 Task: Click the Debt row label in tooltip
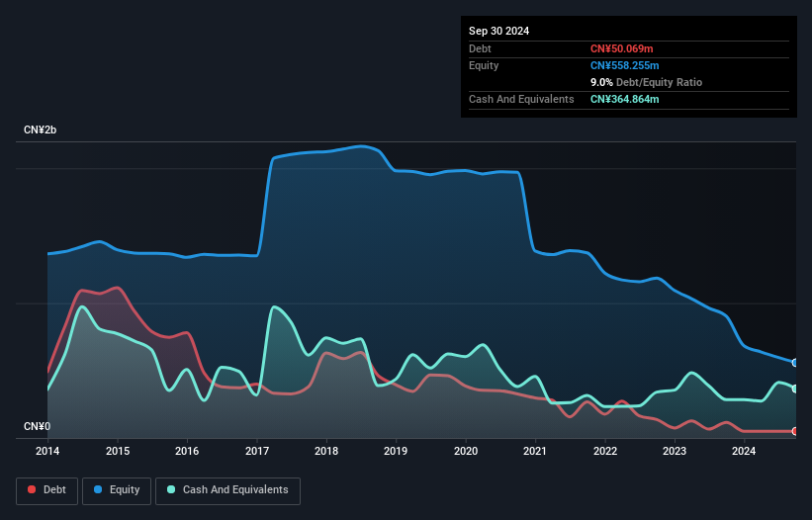pos(480,48)
